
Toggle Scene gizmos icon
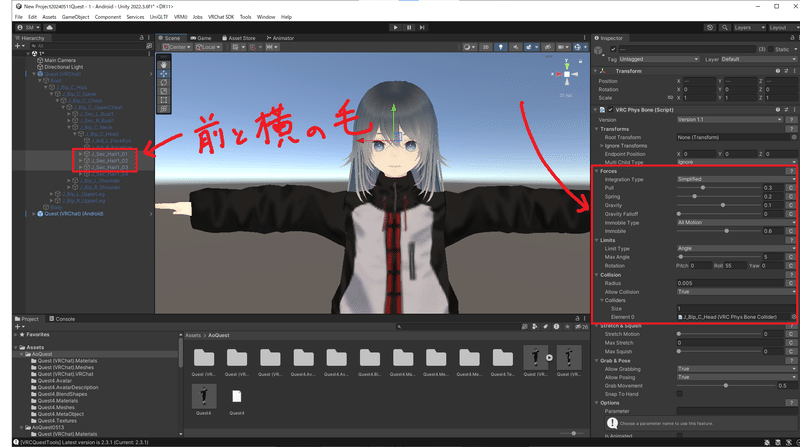point(578,47)
